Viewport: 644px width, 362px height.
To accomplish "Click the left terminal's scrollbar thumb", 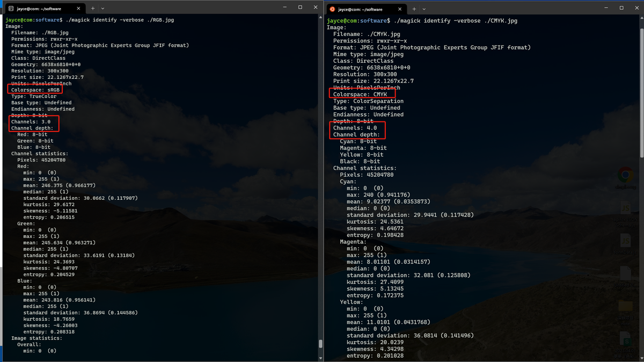I will point(320,344).
